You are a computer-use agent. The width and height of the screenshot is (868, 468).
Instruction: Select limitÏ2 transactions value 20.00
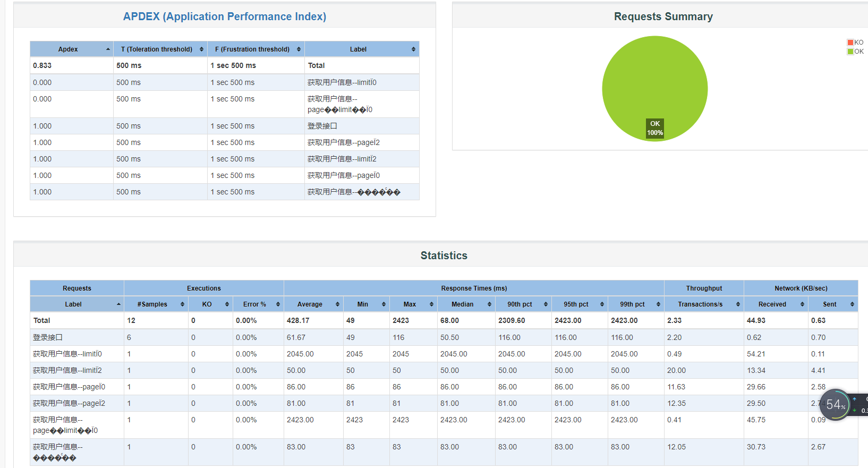tap(676, 370)
